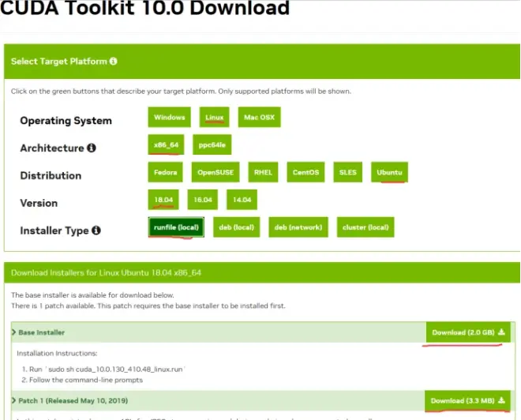Image resolution: width=521 pixels, height=420 pixels.
Task: Click 'The base installer is available' text
Action: (x=92, y=295)
